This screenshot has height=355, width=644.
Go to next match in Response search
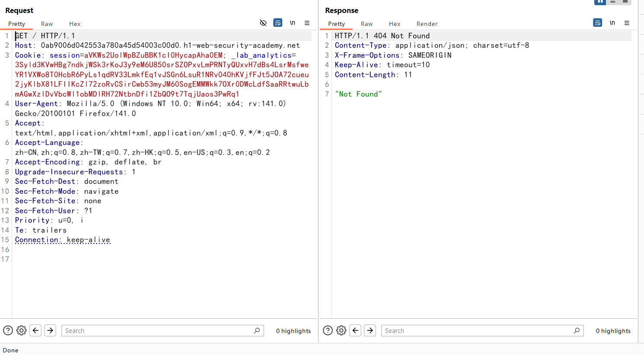point(370,330)
